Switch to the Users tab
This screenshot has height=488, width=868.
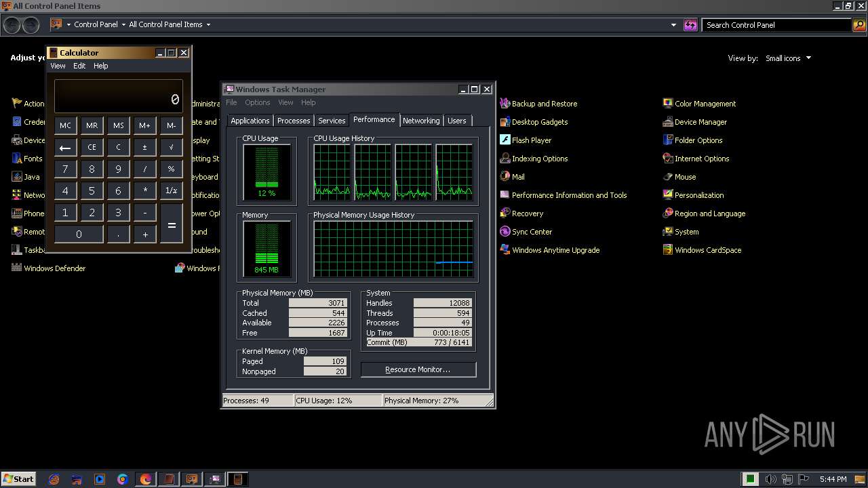pos(457,121)
